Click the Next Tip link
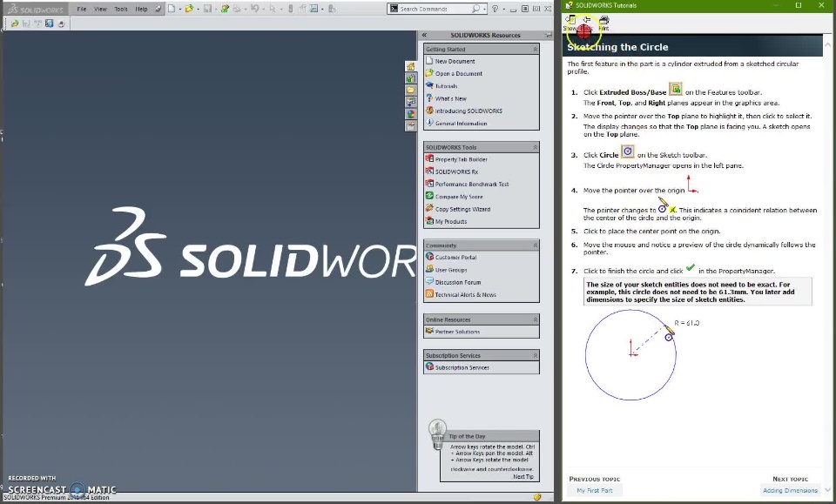Viewport: 836px width, 504px height. pos(522,477)
